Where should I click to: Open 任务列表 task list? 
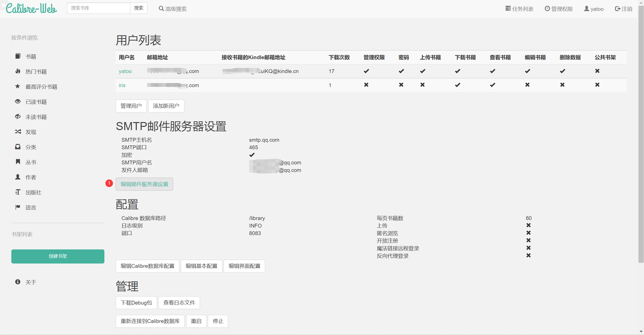pos(519,9)
